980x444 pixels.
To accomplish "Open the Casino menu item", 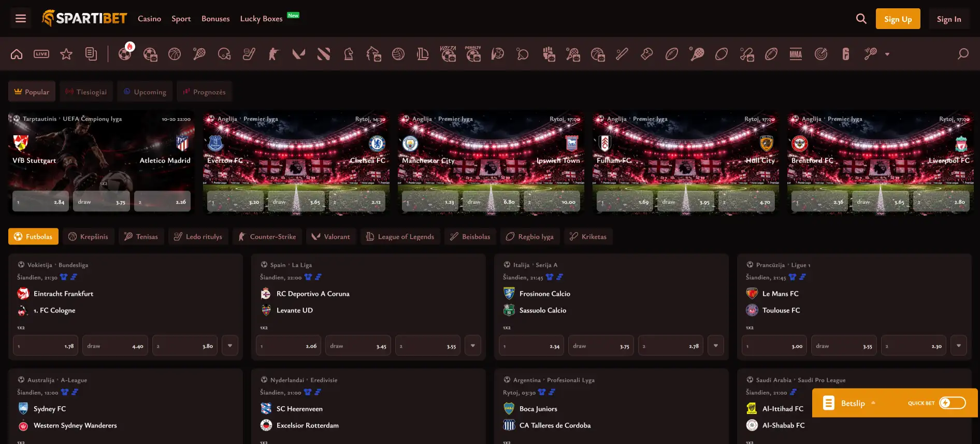I will pos(149,19).
